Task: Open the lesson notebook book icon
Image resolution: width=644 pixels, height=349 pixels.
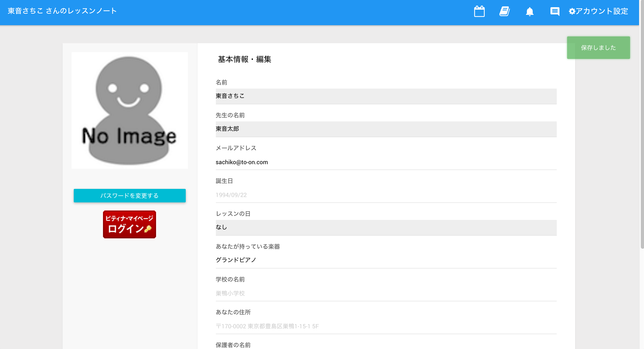Action: (x=505, y=11)
